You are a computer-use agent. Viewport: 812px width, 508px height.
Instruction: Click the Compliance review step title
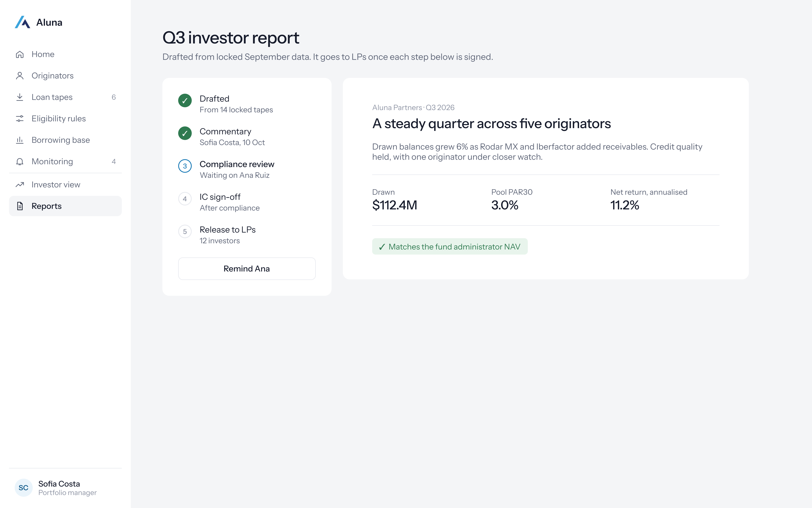[237, 164]
